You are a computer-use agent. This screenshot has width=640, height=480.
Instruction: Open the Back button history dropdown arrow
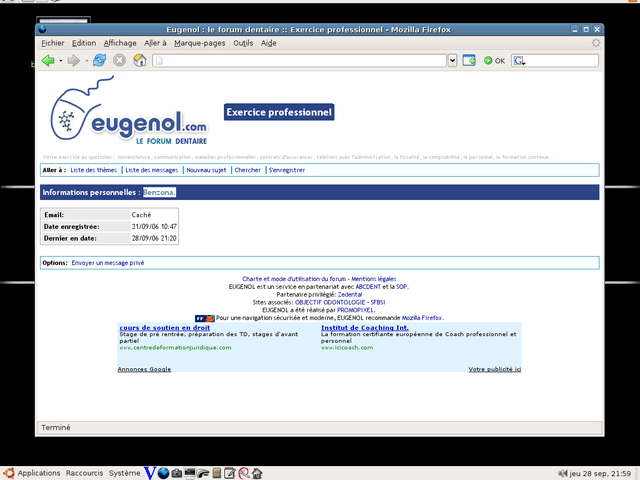(x=61, y=61)
